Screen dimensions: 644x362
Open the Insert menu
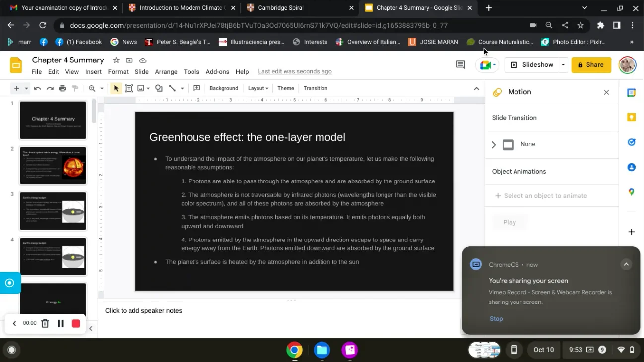tap(93, 72)
